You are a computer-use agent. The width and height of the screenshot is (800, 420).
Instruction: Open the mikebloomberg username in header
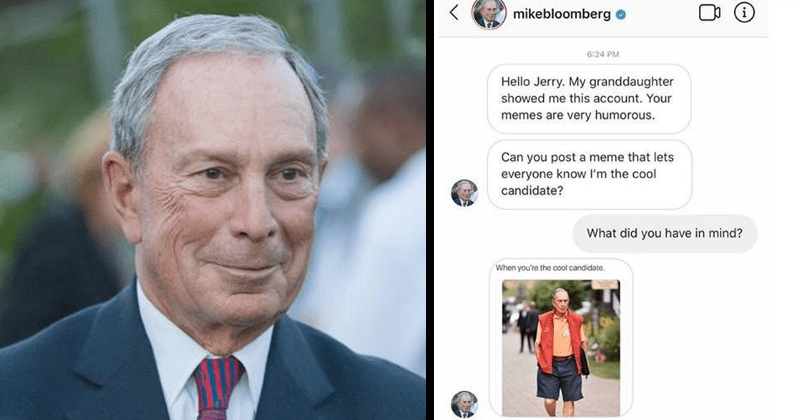(x=561, y=14)
